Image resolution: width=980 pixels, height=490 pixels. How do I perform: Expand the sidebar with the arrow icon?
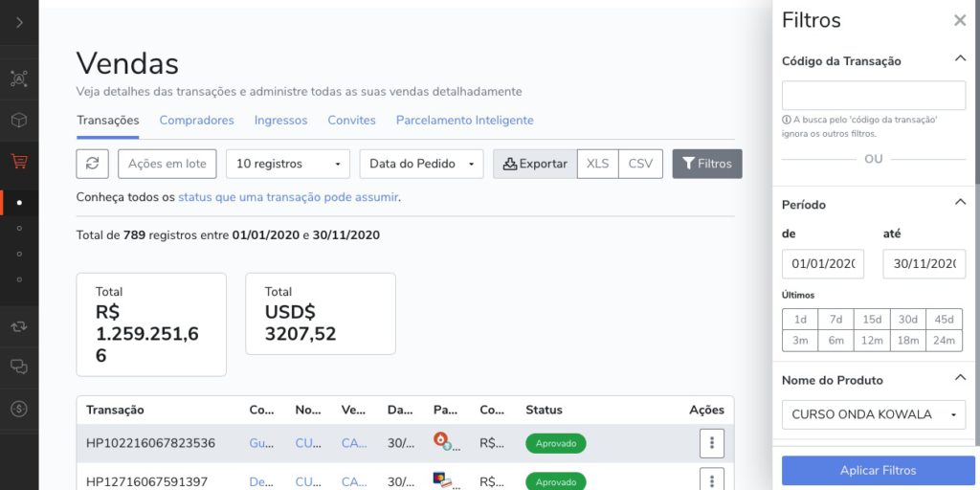[19, 23]
